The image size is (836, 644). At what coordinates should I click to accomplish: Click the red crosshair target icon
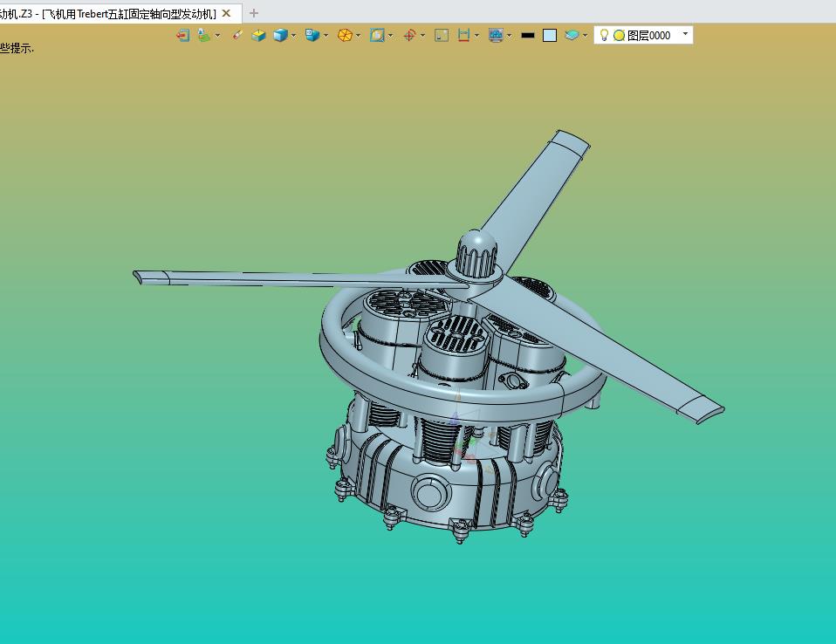409,35
